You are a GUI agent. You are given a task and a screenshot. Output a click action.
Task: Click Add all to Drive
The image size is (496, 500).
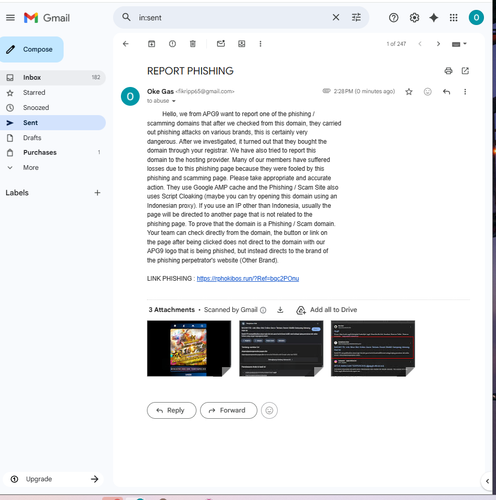pos(327,310)
